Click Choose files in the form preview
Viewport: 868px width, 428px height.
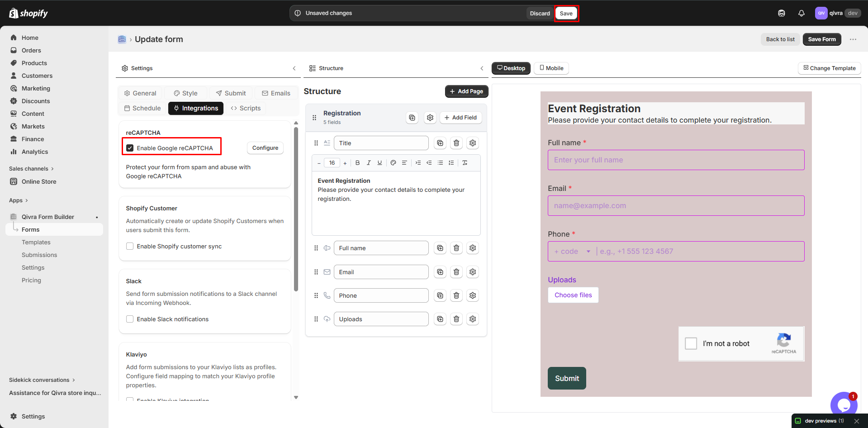tap(573, 295)
